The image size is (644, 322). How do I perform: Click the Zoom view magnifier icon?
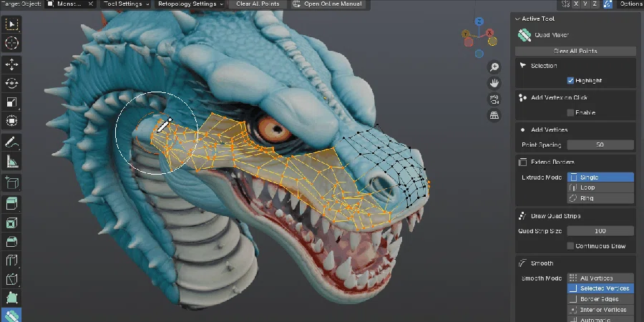[494, 67]
